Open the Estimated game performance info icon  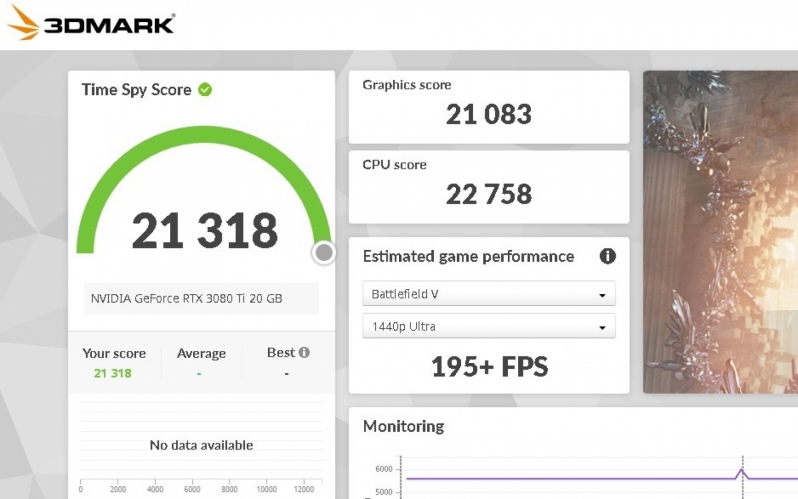click(x=607, y=256)
